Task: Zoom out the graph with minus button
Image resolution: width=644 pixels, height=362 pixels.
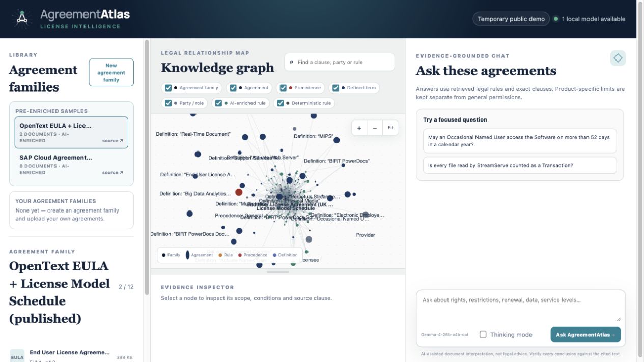Action: (x=375, y=128)
